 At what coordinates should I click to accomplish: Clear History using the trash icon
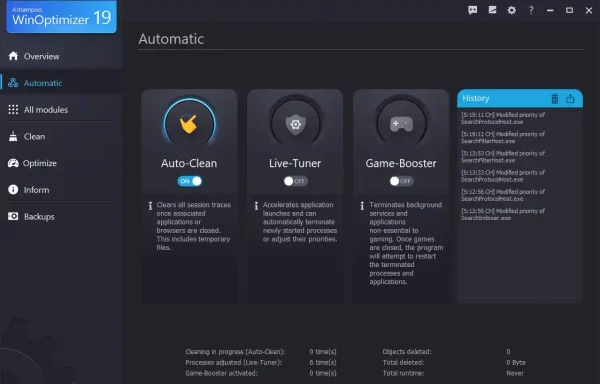click(554, 99)
